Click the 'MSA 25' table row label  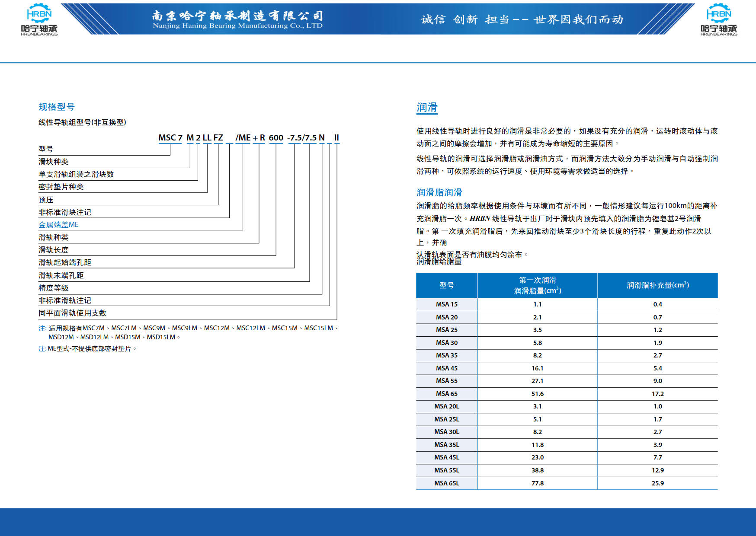[447, 330]
